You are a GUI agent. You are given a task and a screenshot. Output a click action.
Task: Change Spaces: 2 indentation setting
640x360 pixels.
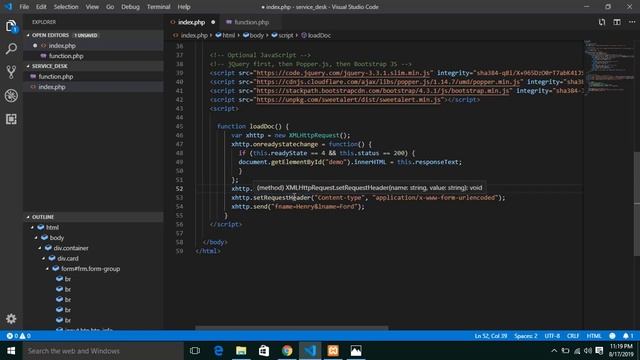pos(526,336)
